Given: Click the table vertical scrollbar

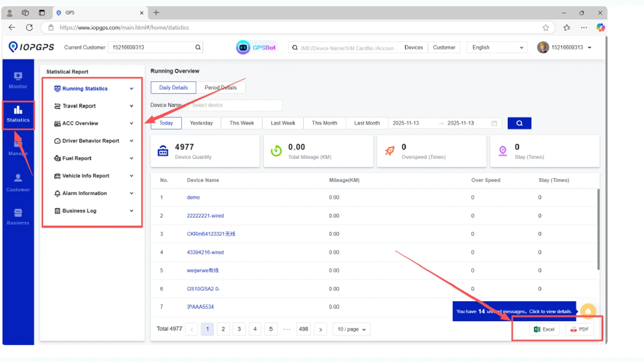Looking at the screenshot, I should click(x=598, y=229).
